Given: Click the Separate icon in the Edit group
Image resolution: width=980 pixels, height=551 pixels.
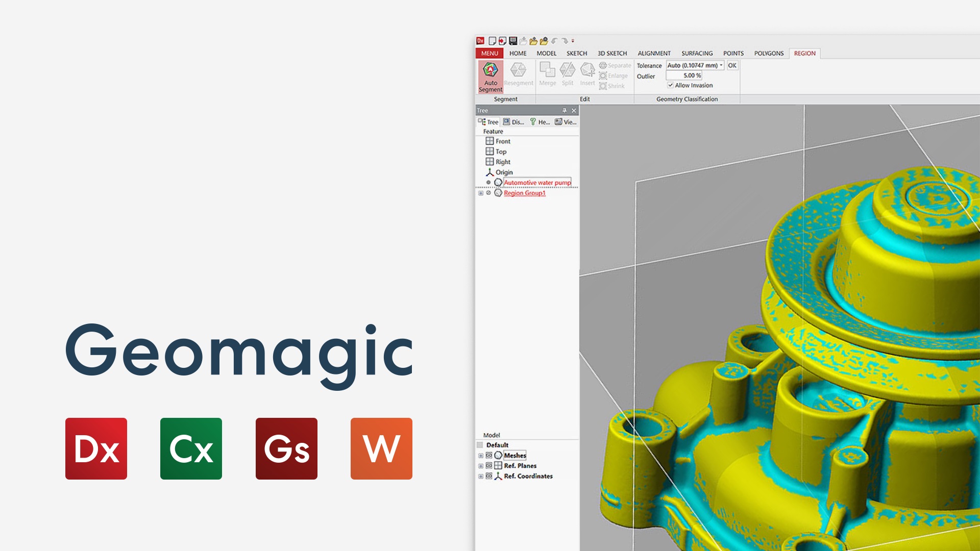Looking at the screenshot, I should [x=603, y=65].
